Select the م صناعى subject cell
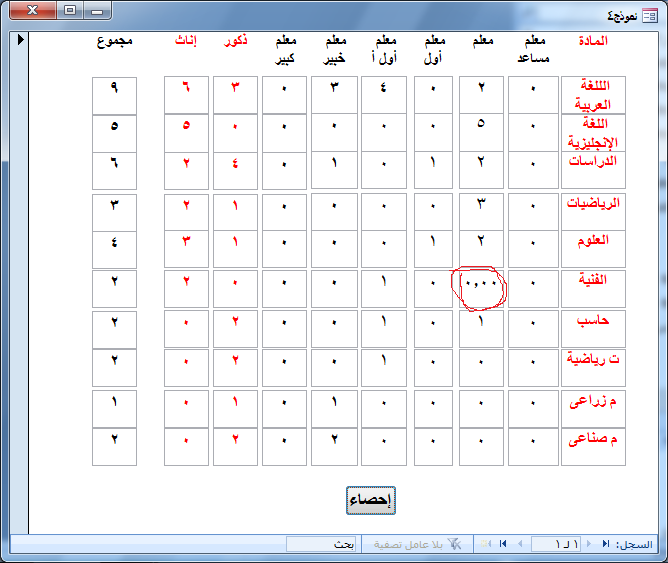This screenshot has width=668, height=563. (x=593, y=447)
